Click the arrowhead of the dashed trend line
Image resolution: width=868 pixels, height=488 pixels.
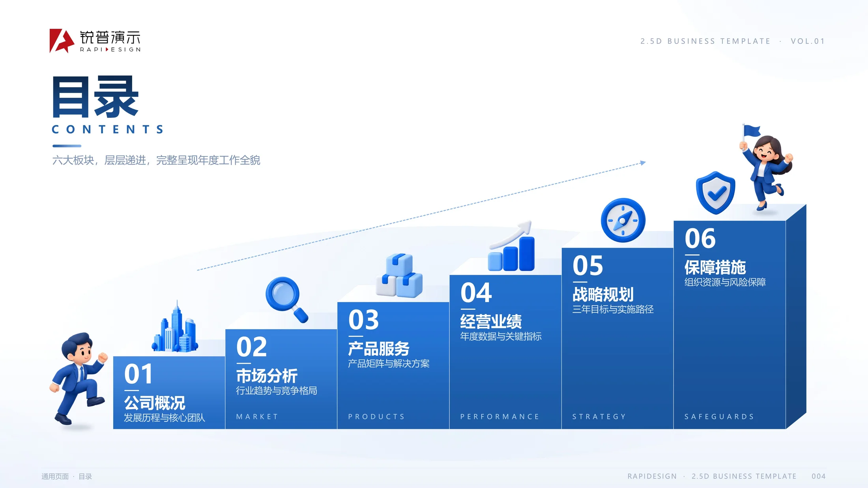(643, 162)
